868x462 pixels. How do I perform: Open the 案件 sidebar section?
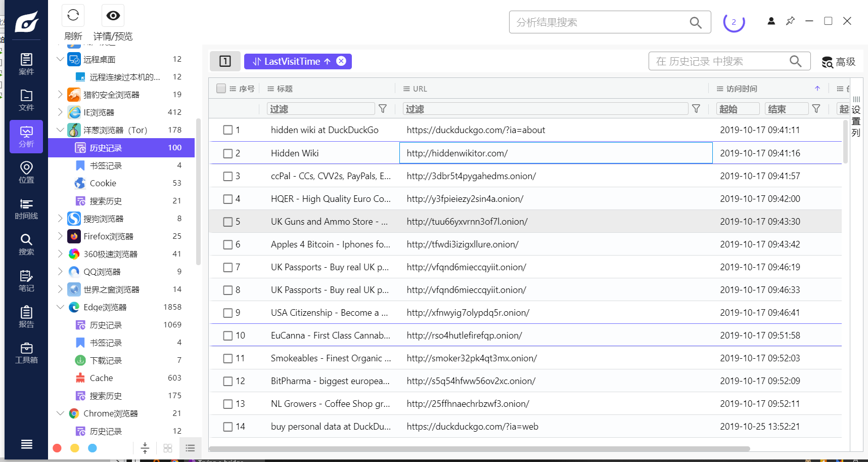26,64
